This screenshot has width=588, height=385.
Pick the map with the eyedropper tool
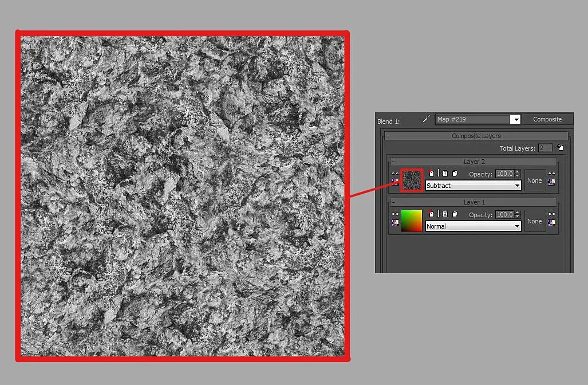pyautogui.click(x=425, y=119)
